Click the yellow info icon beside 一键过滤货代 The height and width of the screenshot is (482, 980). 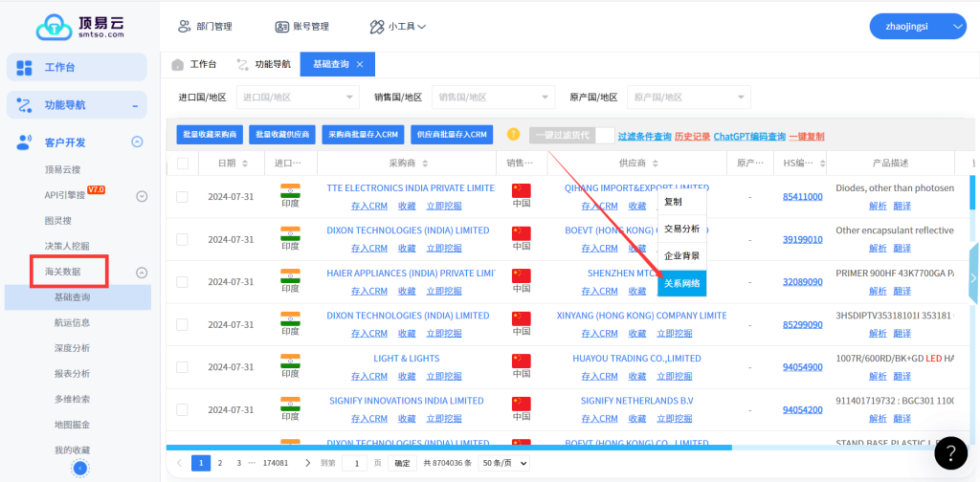[x=513, y=136]
